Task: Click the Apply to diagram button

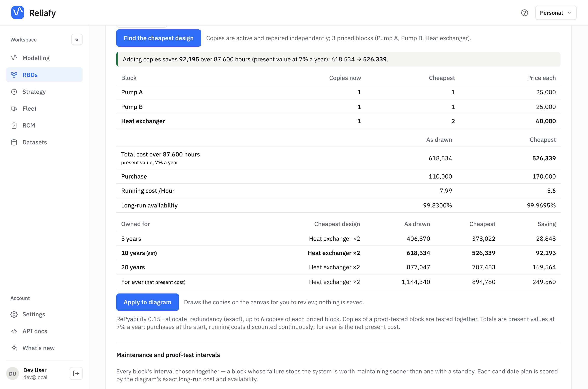Action: pyautogui.click(x=147, y=302)
